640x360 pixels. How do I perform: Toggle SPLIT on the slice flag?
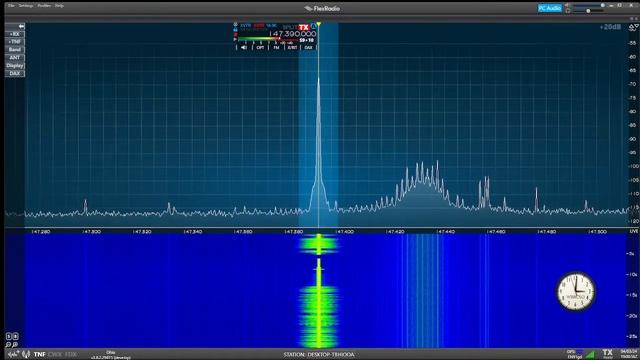click(x=290, y=27)
